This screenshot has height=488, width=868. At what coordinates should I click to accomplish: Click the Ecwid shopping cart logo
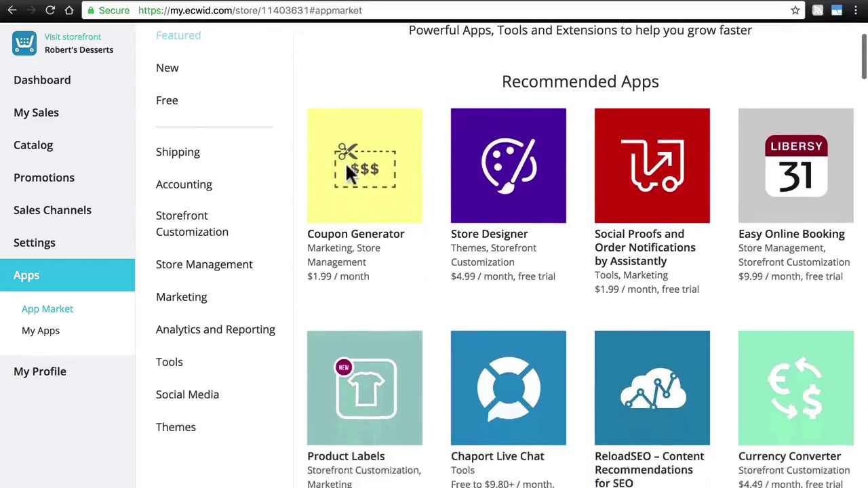tap(24, 43)
